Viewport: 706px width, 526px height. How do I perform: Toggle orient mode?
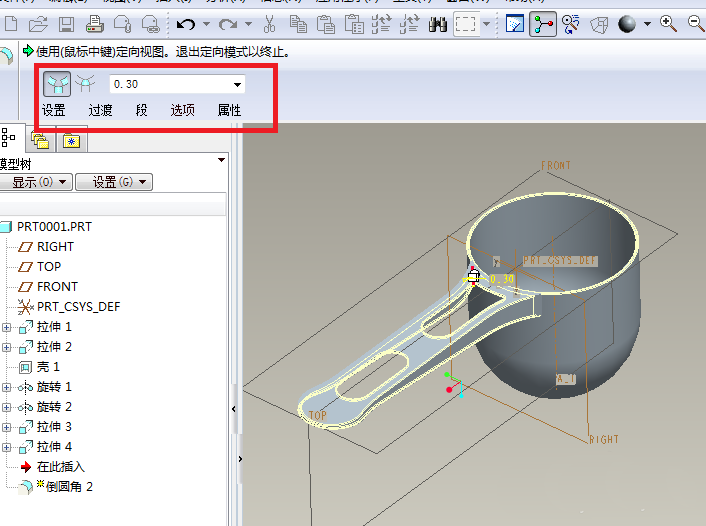pyautogui.click(x=571, y=24)
